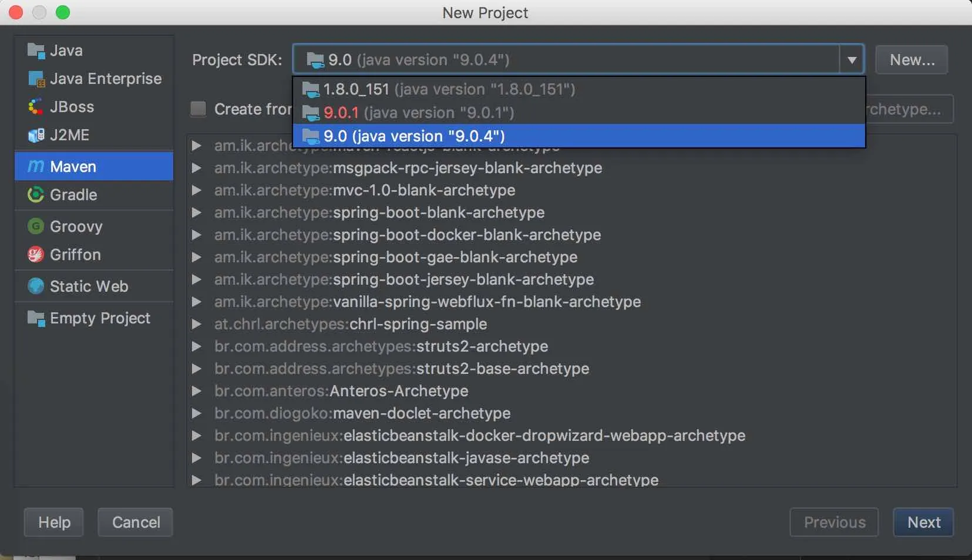Select the struts2-archetype row

point(572,346)
